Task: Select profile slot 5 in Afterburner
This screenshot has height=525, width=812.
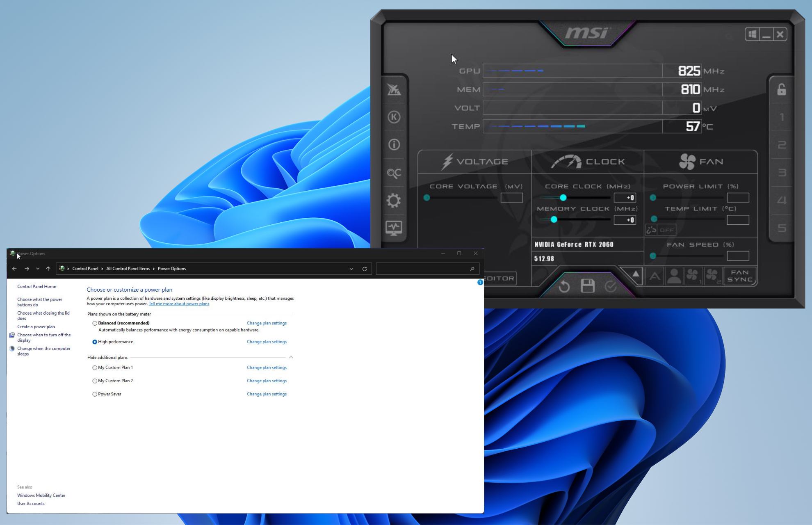Action: 782,228
